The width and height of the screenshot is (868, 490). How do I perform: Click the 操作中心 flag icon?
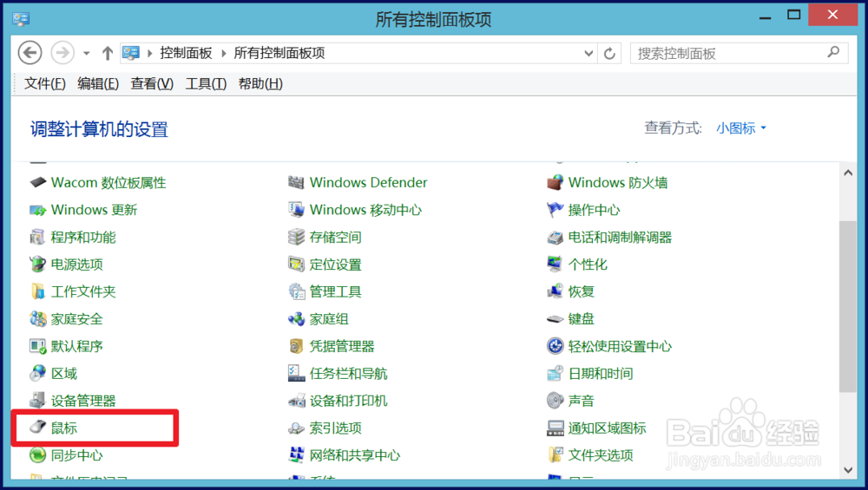pos(555,210)
